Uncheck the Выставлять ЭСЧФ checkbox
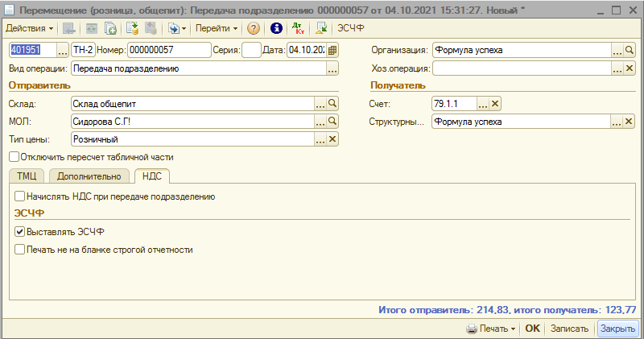The width and height of the screenshot is (644, 339). tap(20, 232)
